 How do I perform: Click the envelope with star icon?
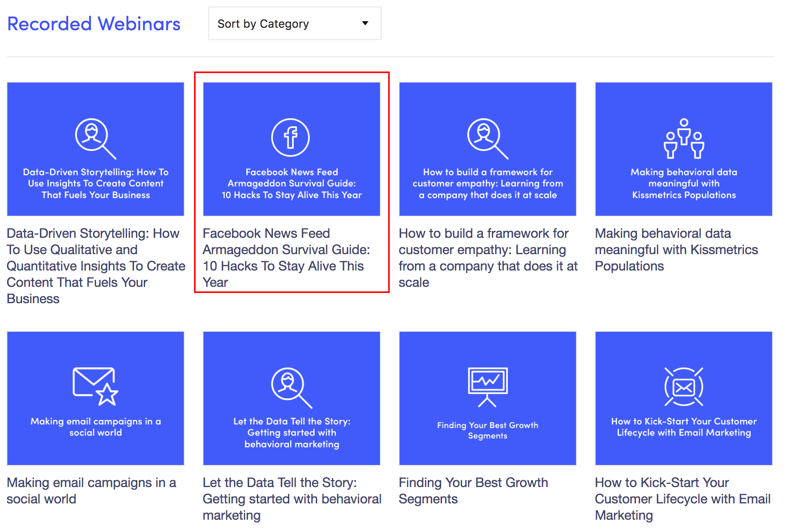pyautogui.click(x=96, y=387)
